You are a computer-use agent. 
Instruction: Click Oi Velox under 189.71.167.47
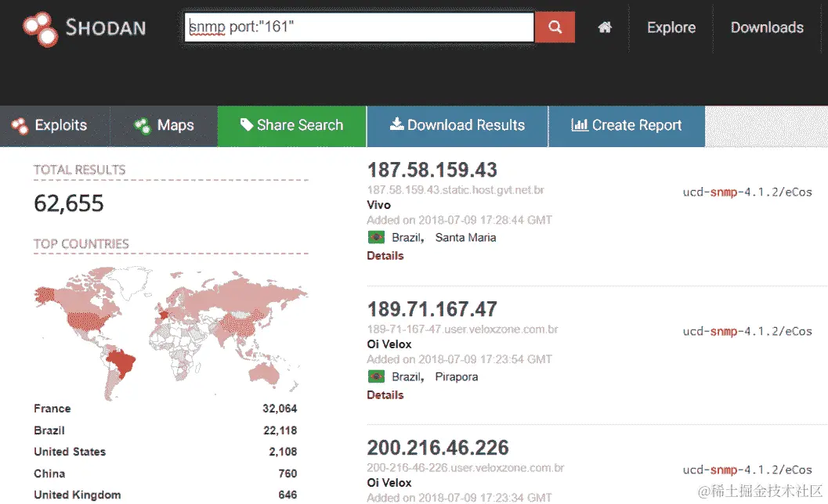389,344
